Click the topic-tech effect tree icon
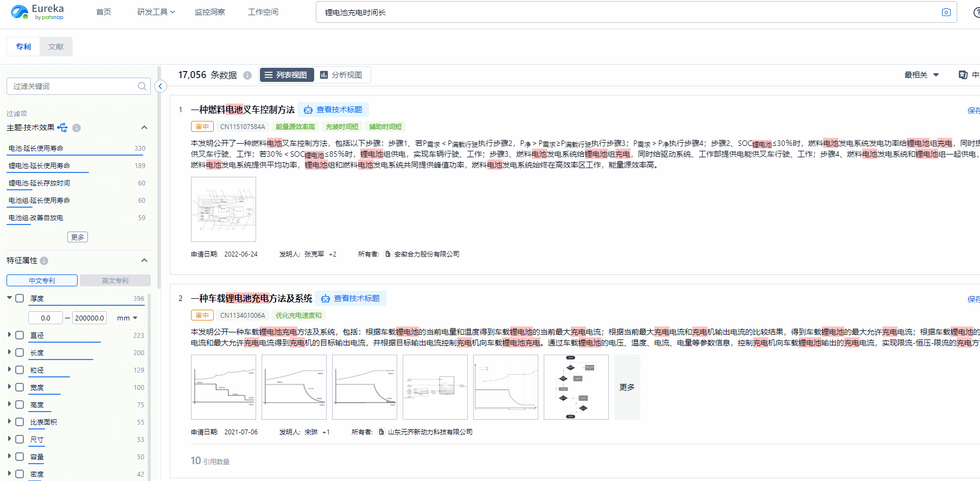Viewport: 980px width, 481px height. (62, 127)
